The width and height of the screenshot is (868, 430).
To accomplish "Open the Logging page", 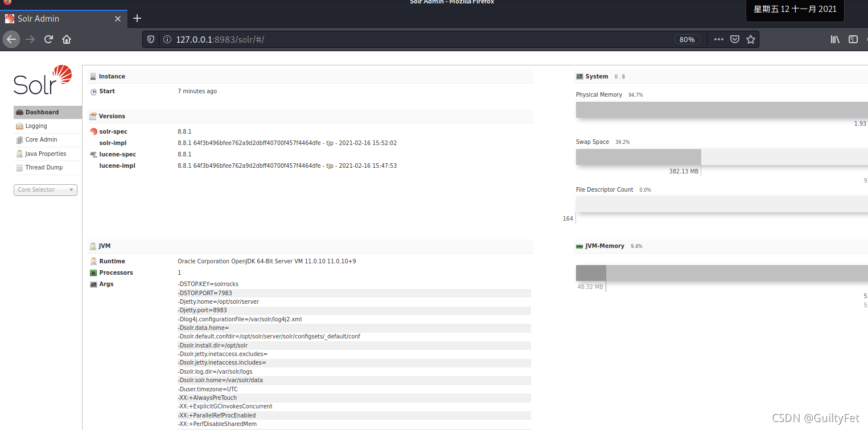I will (x=36, y=126).
